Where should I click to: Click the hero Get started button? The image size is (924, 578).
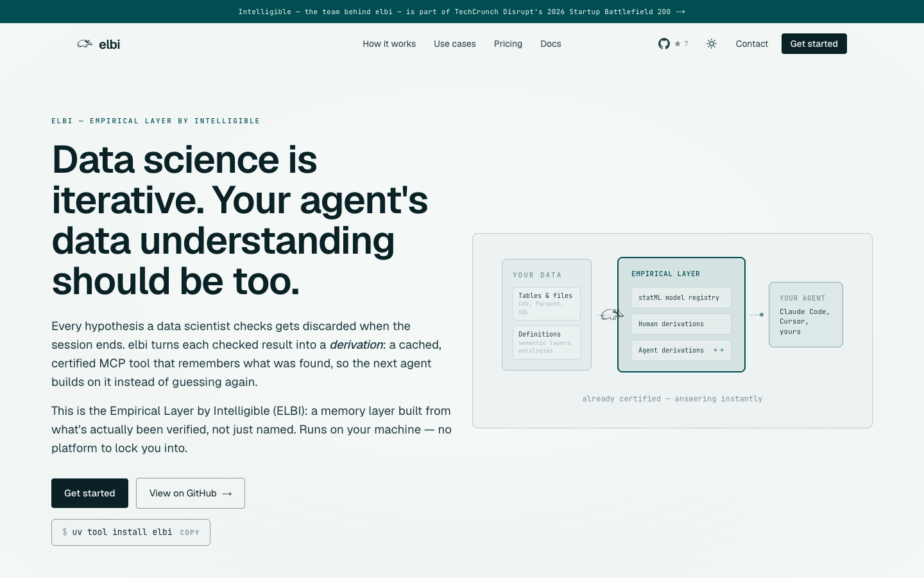[90, 493]
